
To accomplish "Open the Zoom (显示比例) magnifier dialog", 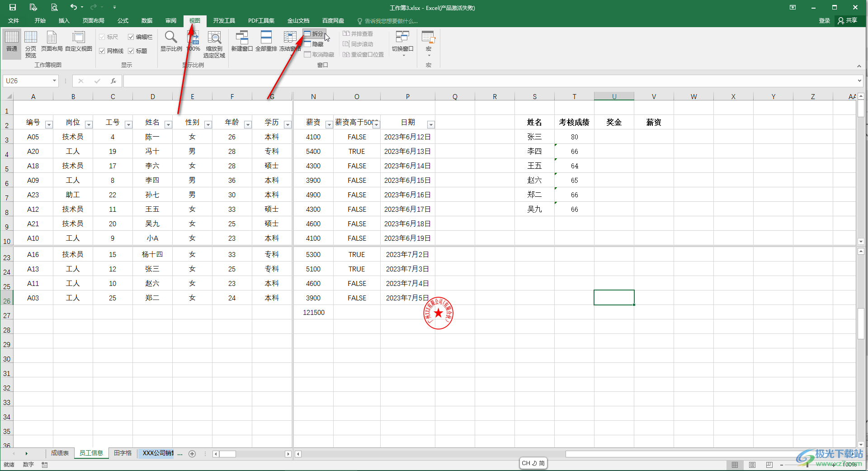I will [171, 41].
